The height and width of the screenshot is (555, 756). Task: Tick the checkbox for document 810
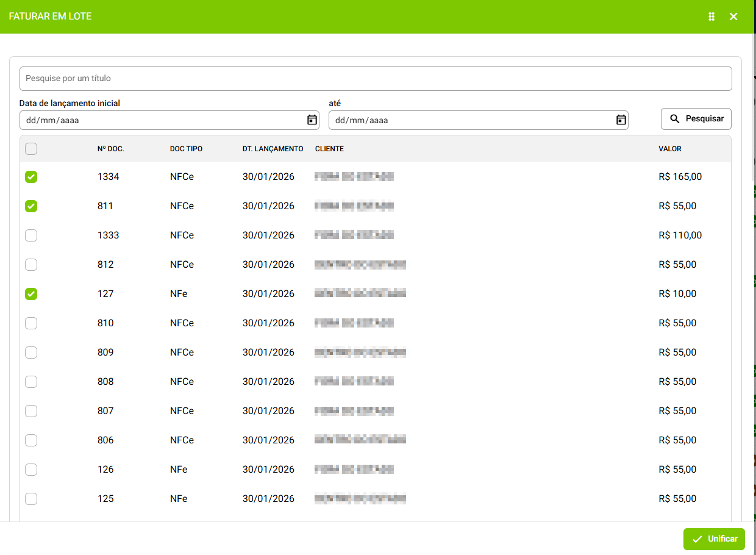(31, 323)
